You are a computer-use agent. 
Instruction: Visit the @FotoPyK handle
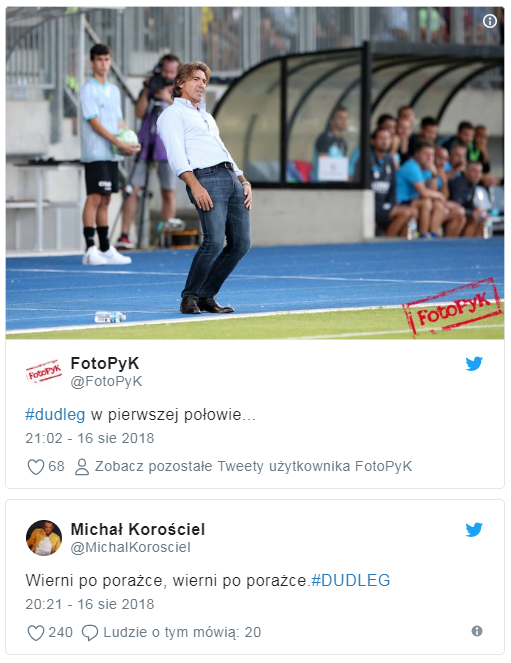pyautogui.click(x=106, y=381)
